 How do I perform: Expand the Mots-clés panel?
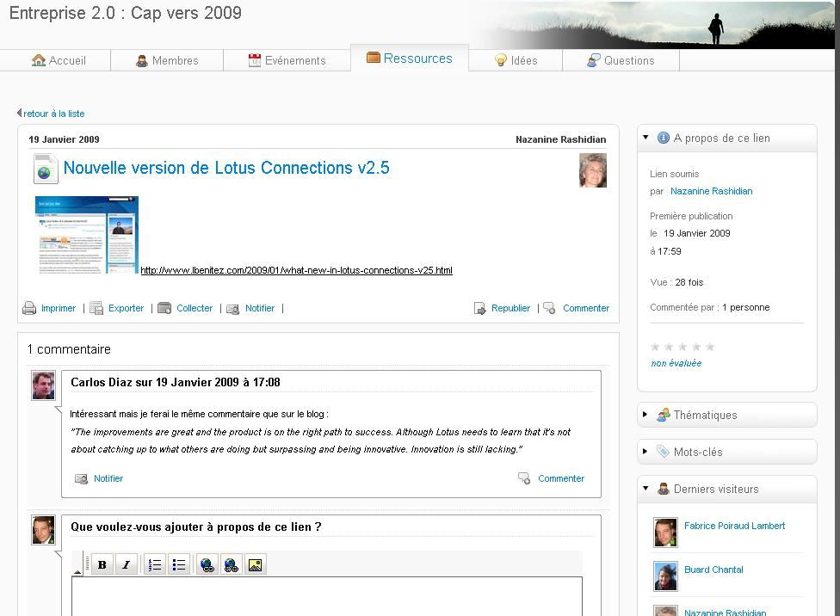click(x=645, y=451)
